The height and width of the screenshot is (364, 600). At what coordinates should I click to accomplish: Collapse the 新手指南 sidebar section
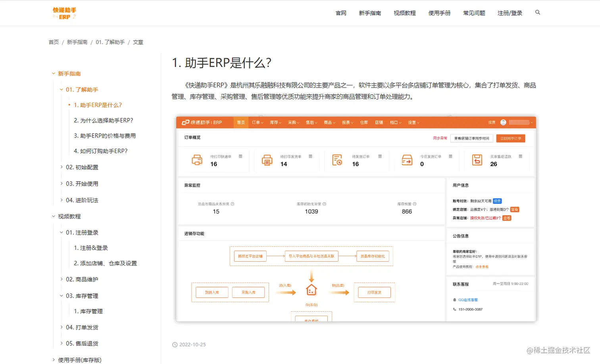tap(54, 73)
